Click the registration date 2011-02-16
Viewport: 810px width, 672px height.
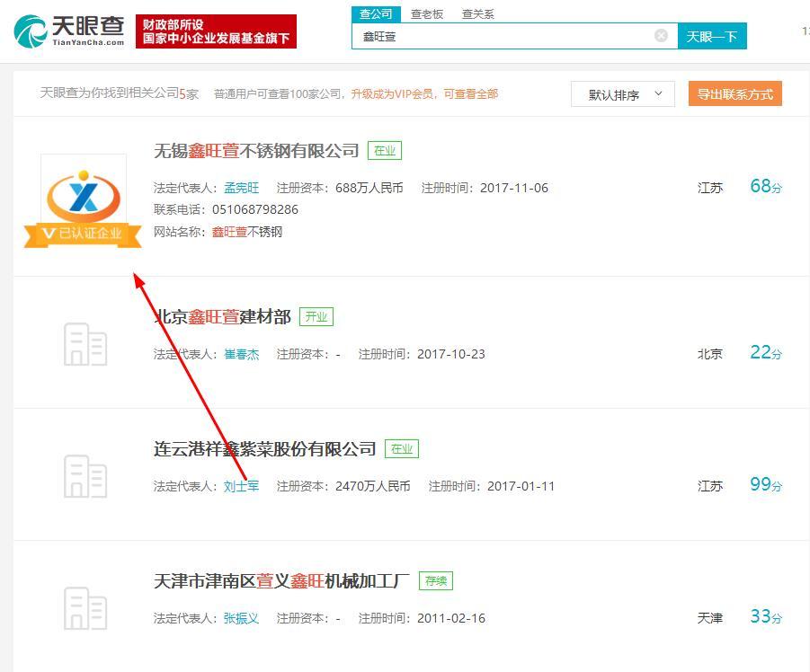[451, 618]
